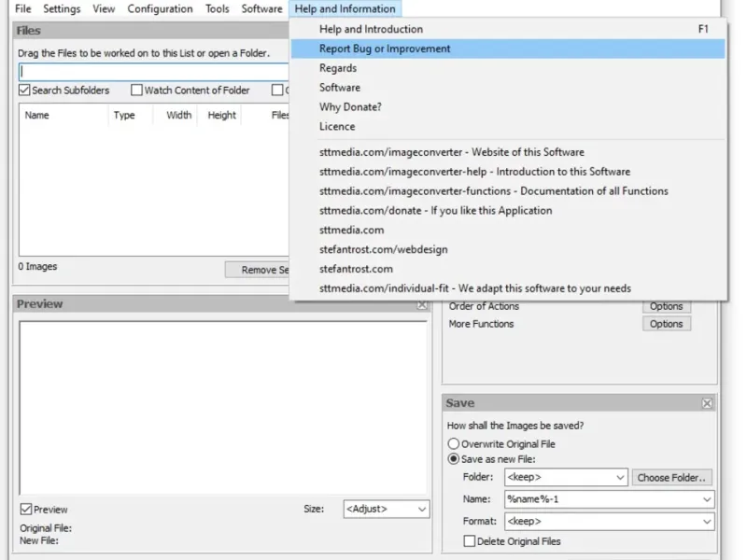747x560 pixels.
Task: Open sttmedia.com/individual-fit link
Action: (x=508, y=289)
